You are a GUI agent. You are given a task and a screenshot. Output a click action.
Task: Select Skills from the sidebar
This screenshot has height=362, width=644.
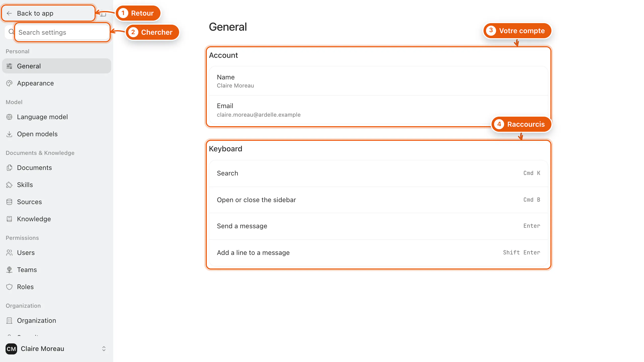(57, 185)
